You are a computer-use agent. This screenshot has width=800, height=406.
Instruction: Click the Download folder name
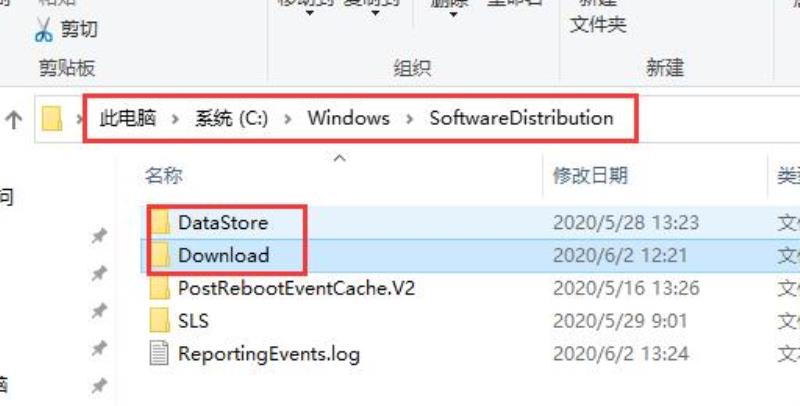coord(223,255)
